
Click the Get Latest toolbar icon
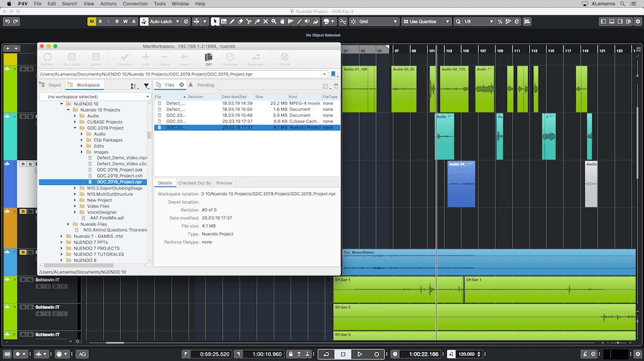pyautogui.click(x=71, y=59)
